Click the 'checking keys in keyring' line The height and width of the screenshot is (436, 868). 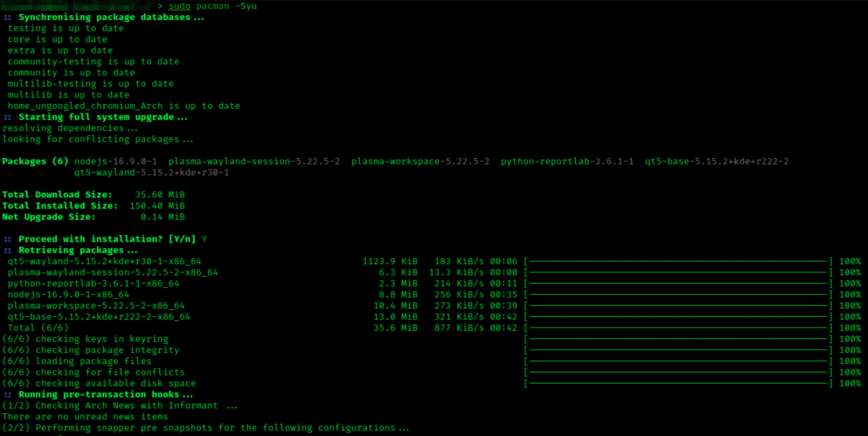pyautogui.click(x=85, y=339)
